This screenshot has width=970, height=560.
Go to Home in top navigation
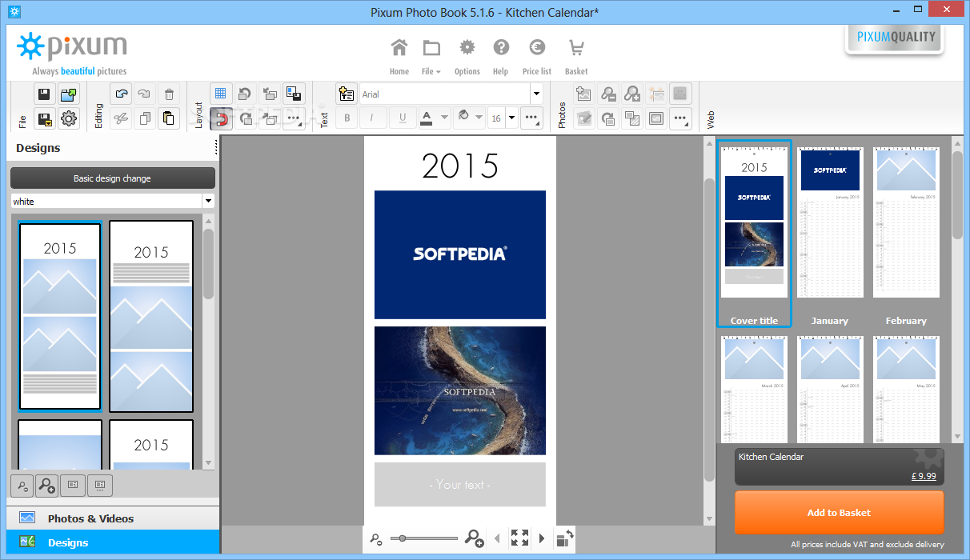[399, 57]
